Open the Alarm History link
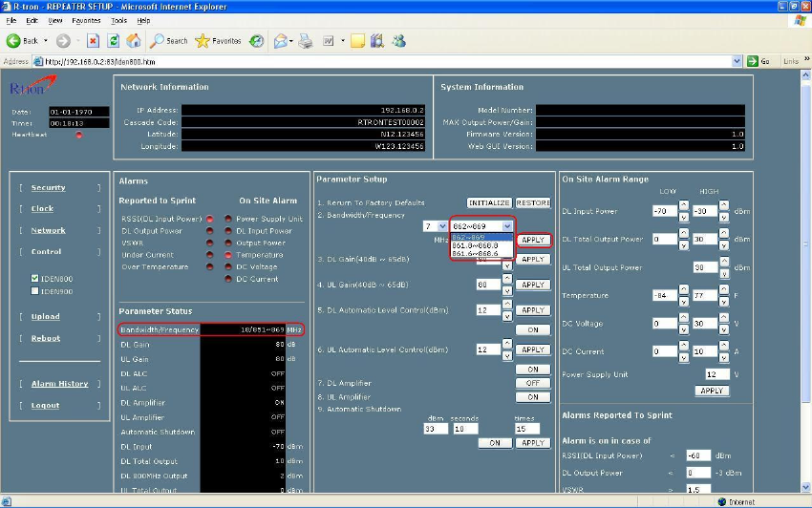Image resolution: width=812 pixels, height=508 pixels. tap(59, 384)
